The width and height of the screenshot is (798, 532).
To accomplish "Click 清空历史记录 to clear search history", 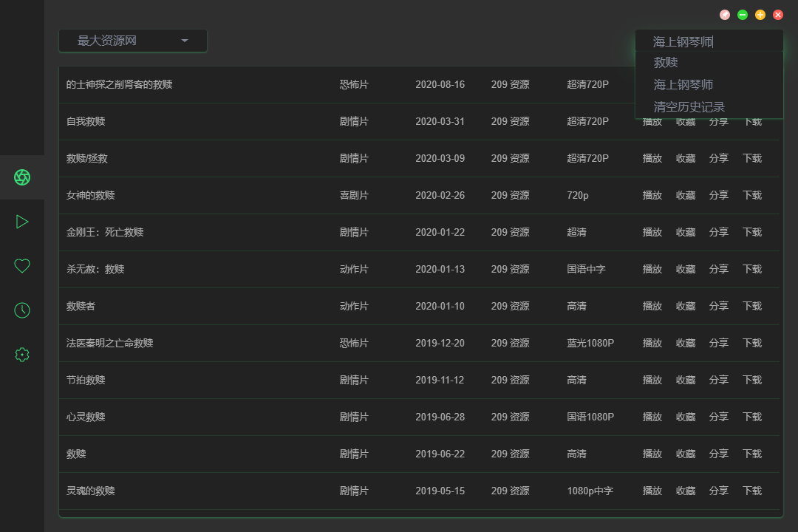I will pos(689,107).
